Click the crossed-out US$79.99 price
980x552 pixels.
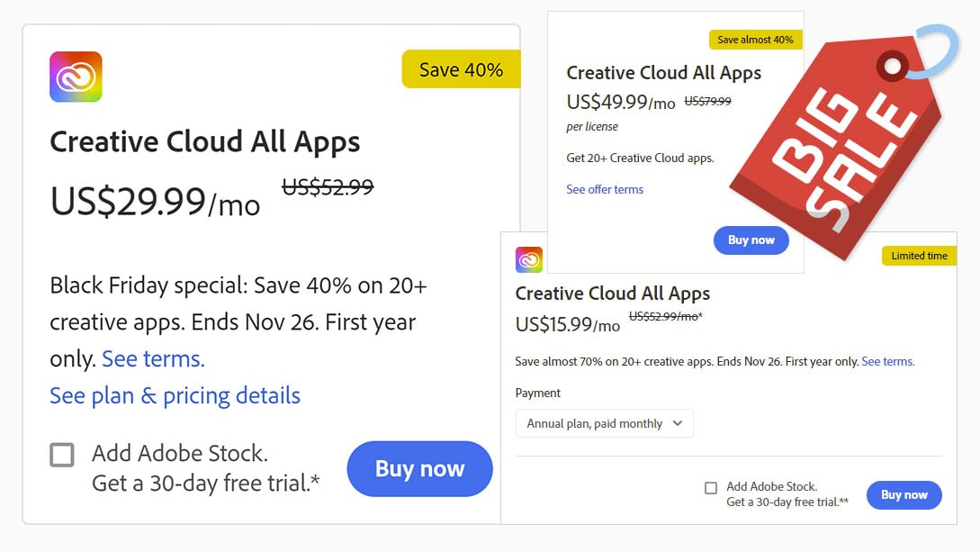point(707,101)
